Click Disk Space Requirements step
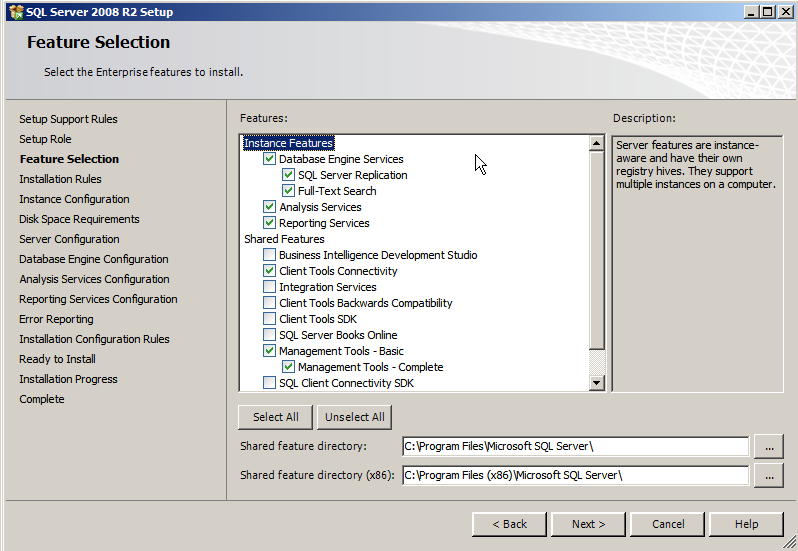The width and height of the screenshot is (798, 551). (79, 219)
